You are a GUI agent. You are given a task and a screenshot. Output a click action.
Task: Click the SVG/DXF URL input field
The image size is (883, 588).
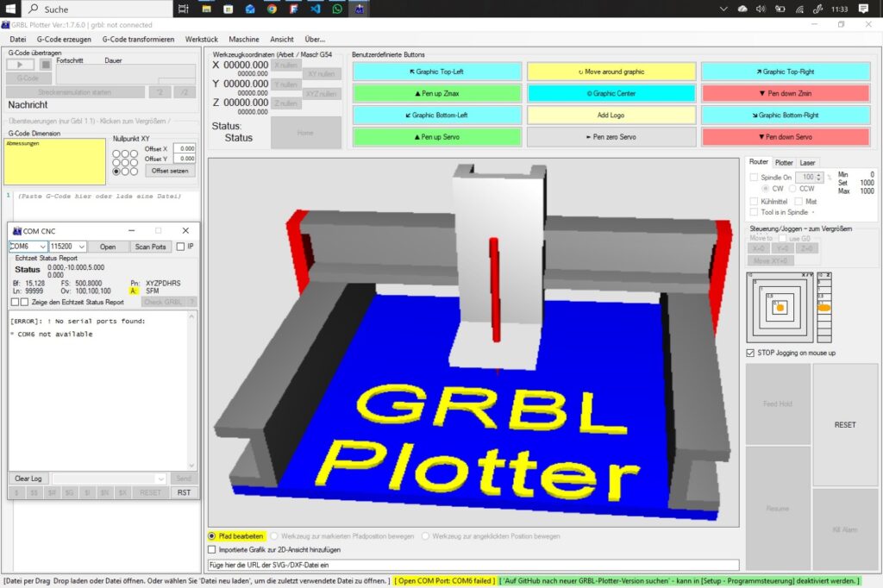(473, 565)
